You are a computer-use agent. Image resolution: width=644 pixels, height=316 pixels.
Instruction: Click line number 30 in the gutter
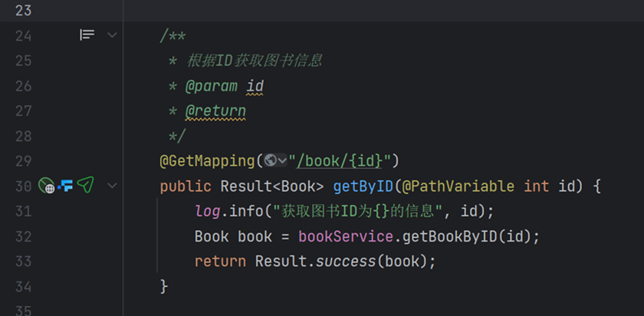pyautogui.click(x=24, y=186)
